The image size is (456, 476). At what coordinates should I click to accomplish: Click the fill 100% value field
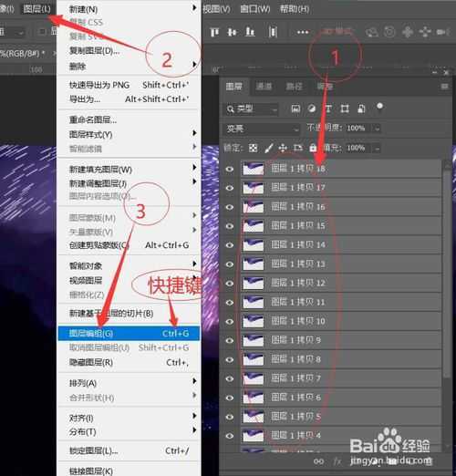pos(358,149)
